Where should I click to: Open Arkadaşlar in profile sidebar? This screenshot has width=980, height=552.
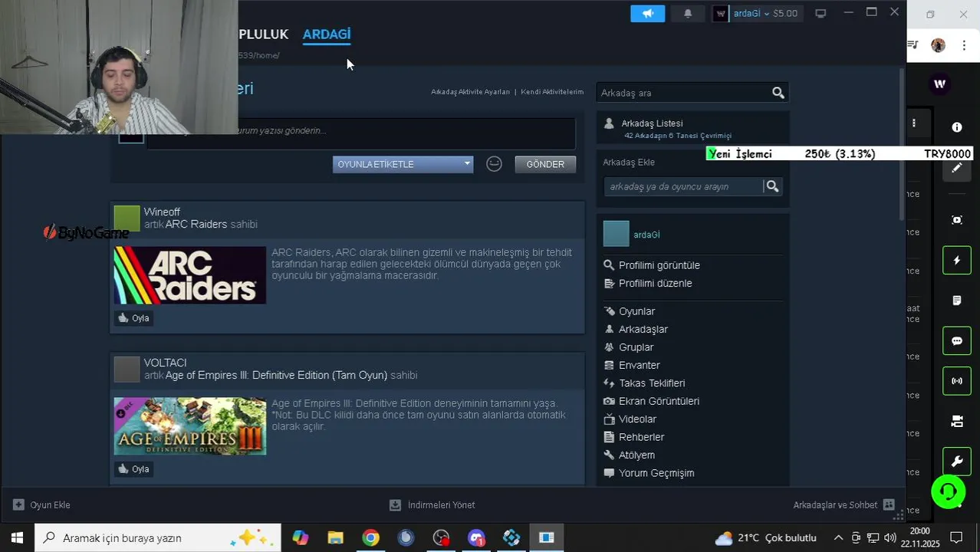point(643,330)
